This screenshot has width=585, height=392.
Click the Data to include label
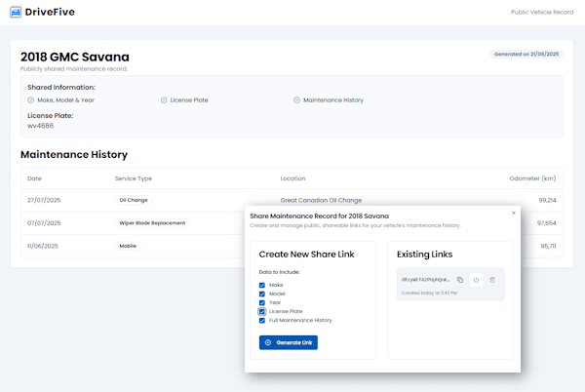pos(280,272)
